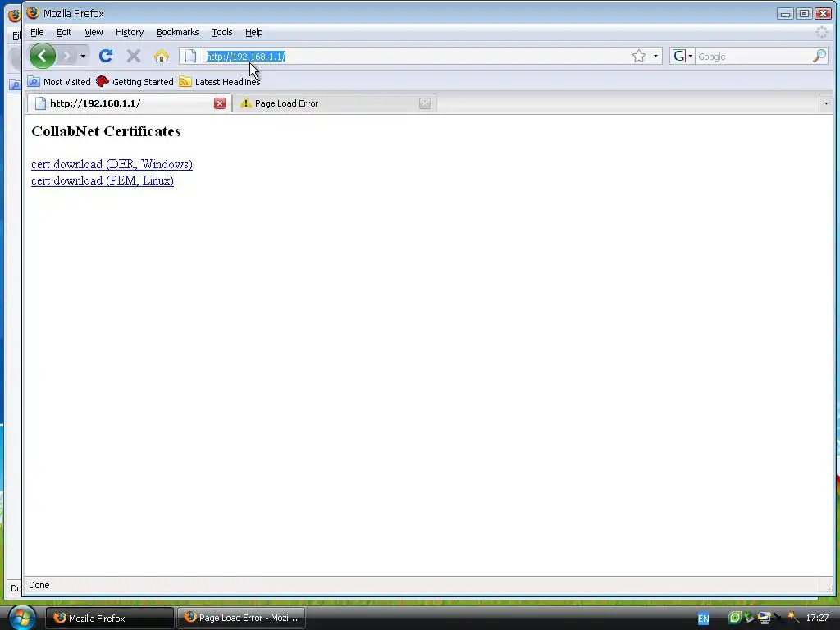This screenshot has width=840, height=630.
Task: Click the Stop loading X button
Action: coord(134,56)
